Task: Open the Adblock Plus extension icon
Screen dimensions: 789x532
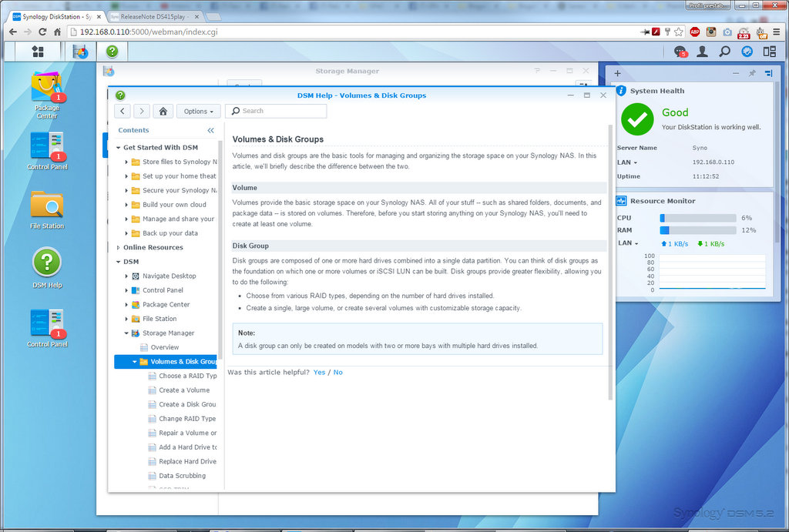Action: [694, 32]
